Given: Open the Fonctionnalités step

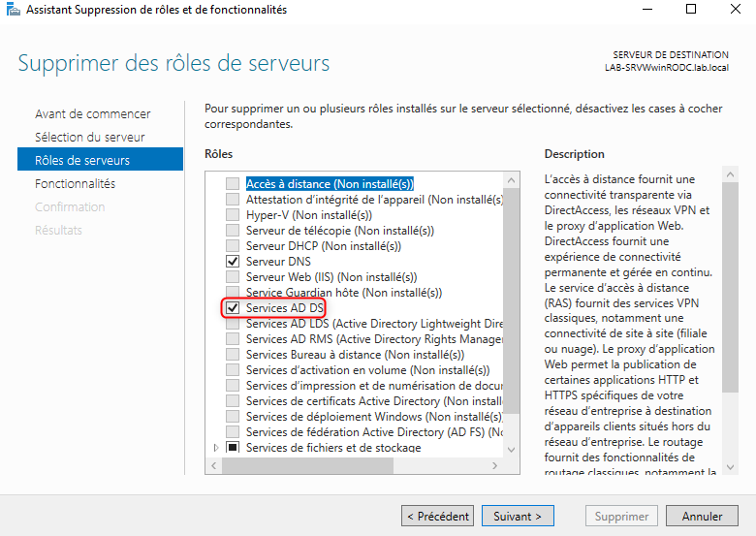Looking at the screenshot, I should coord(76,183).
